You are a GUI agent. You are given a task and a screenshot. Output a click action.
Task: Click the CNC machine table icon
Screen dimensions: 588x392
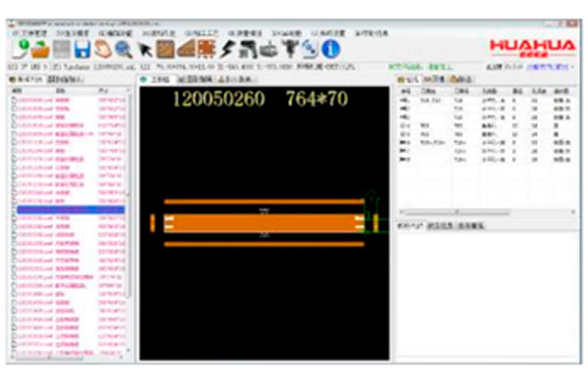pos(269,50)
